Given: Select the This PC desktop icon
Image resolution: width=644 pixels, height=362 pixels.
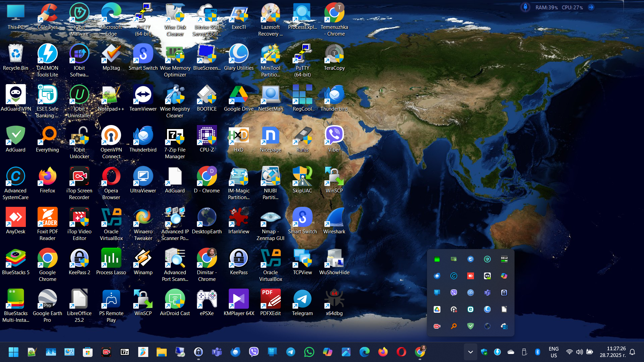Looking at the screenshot, I should tap(15, 17).
